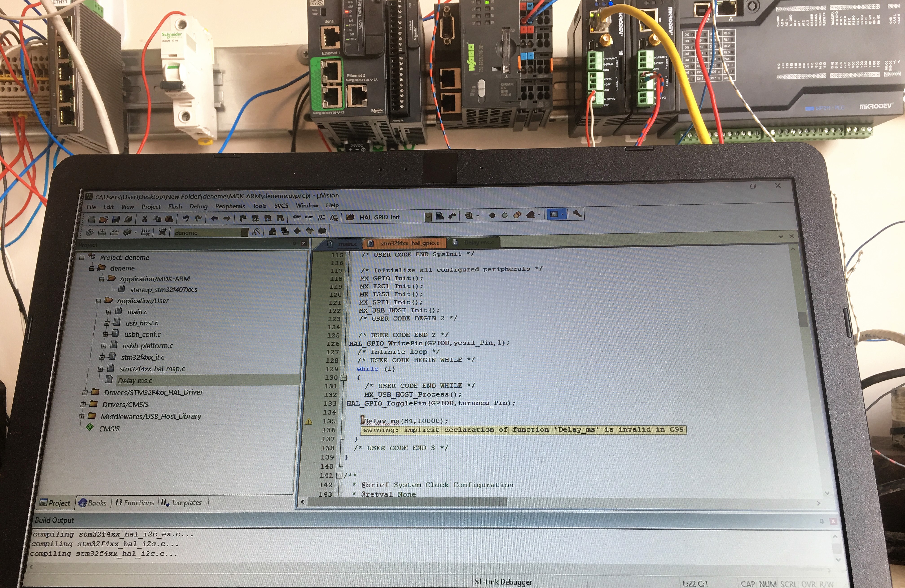
Task: Click the Undo arrow icon
Action: click(x=186, y=218)
